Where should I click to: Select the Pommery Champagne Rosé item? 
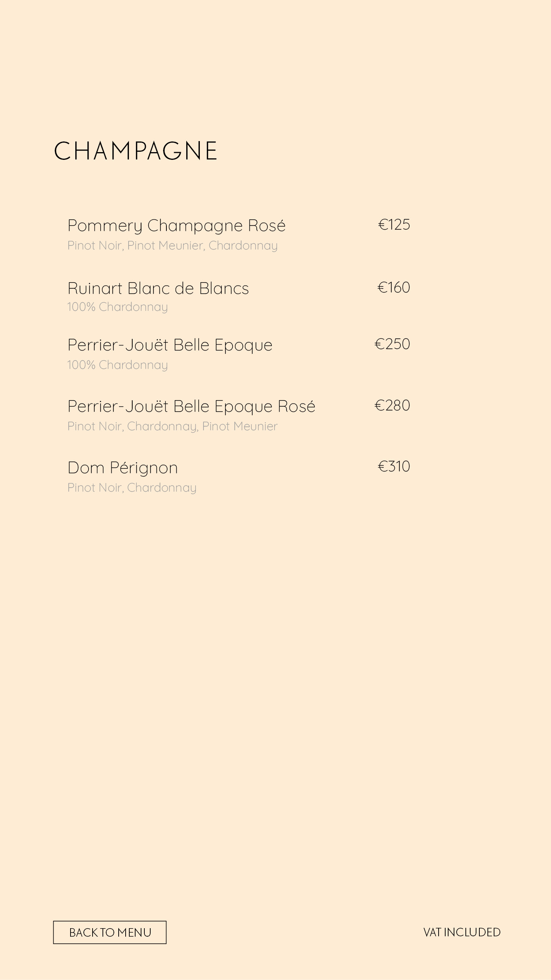[x=176, y=225]
